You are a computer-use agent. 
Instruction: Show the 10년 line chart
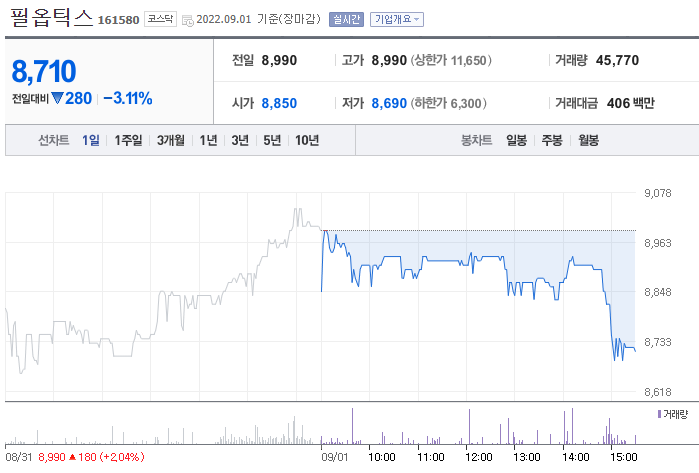[307, 140]
